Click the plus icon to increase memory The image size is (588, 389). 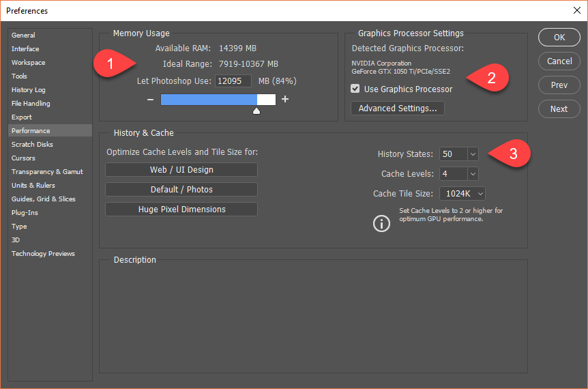pyautogui.click(x=285, y=99)
